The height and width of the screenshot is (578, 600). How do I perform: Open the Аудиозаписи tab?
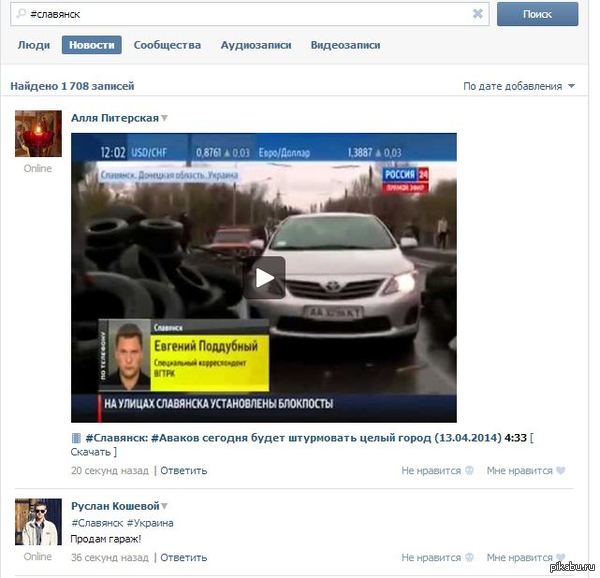pyautogui.click(x=256, y=45)
